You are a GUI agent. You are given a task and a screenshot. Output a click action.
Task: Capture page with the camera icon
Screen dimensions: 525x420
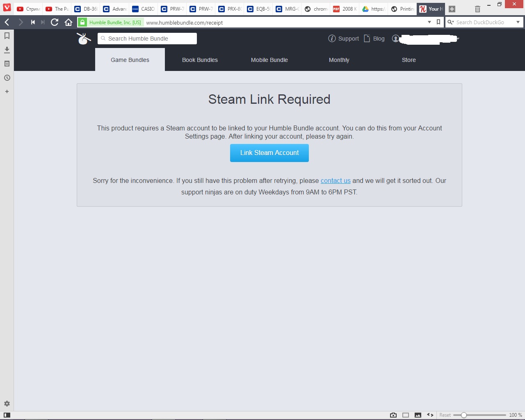(x=393, y=415)
